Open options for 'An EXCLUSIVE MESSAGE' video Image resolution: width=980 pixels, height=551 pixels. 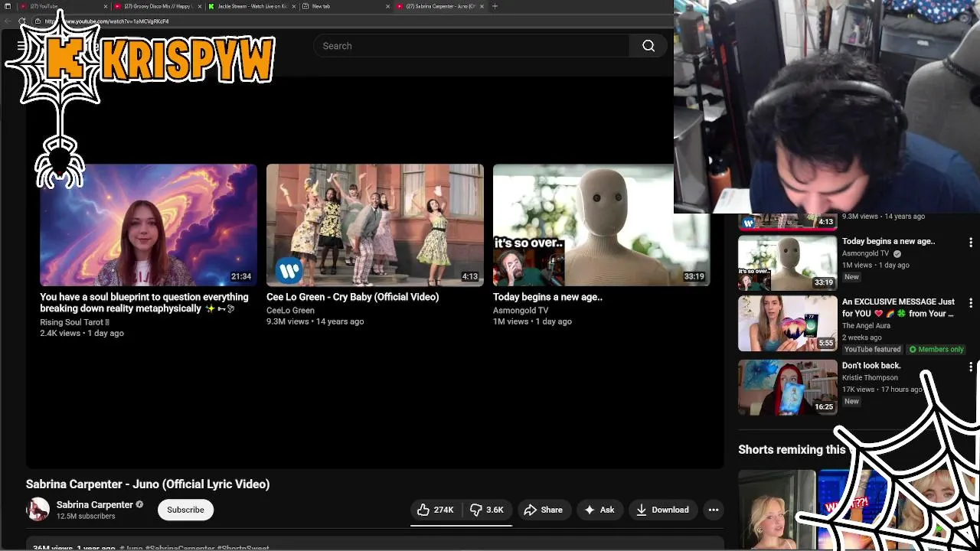click(x=971, y=302)
